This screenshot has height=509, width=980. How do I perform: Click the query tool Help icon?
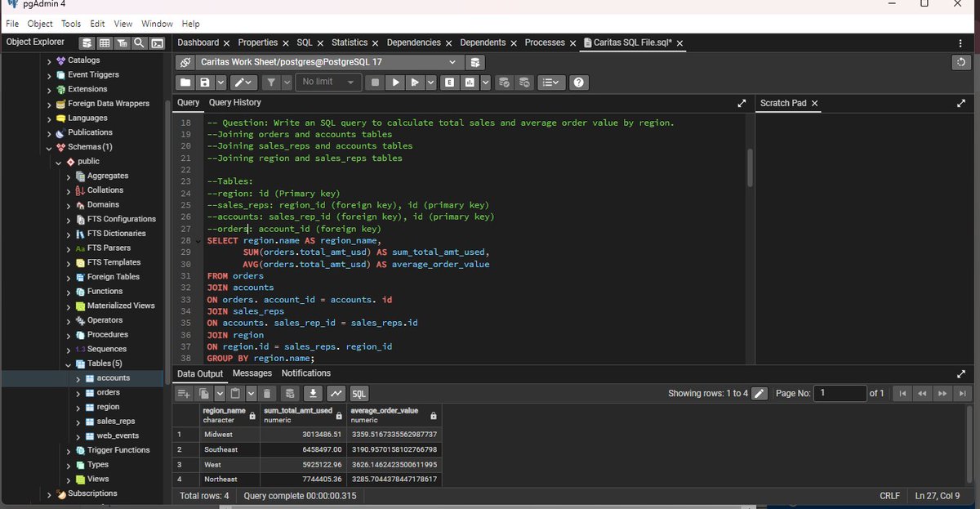(x=579, y=83)
